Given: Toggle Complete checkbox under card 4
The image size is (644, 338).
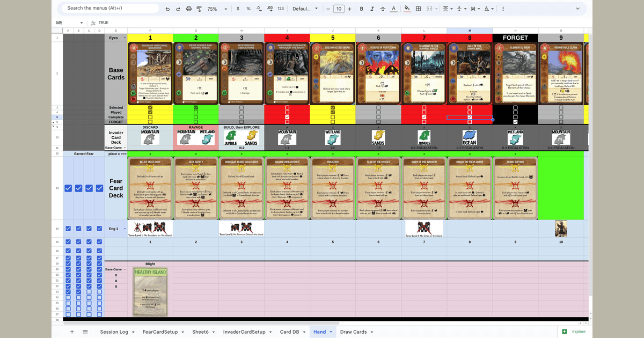Looking at the screenshot, I should 287,117.
